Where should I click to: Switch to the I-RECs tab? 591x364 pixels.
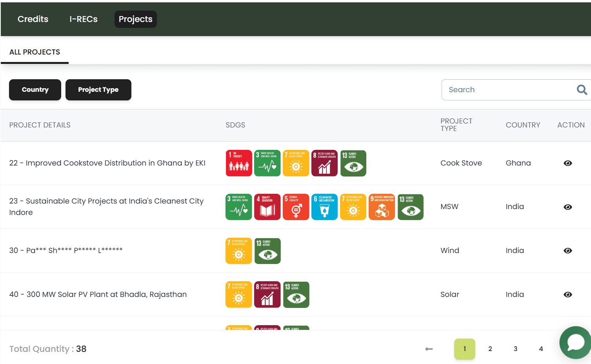coord(83,19)
